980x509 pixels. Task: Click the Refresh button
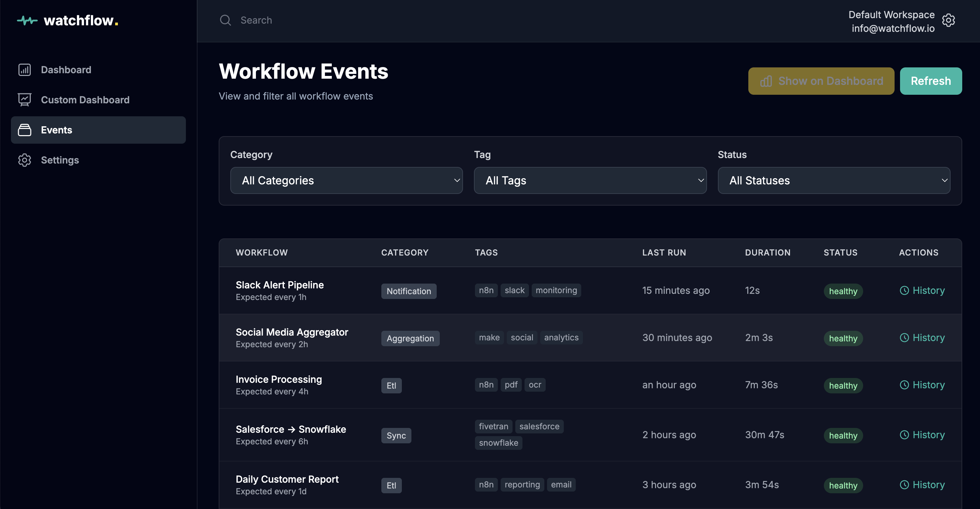pos(930,81)
